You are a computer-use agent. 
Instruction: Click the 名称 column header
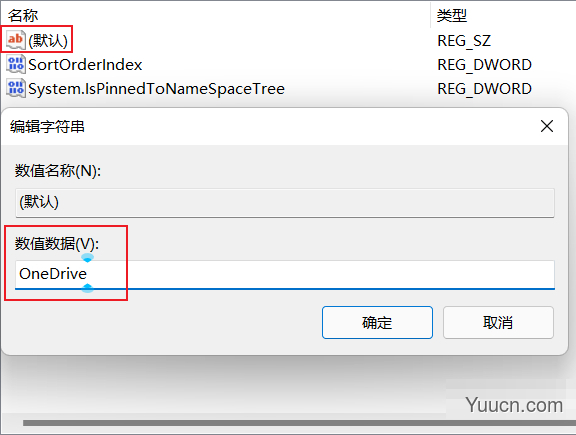pyautogui.click(x=23, y=15)
